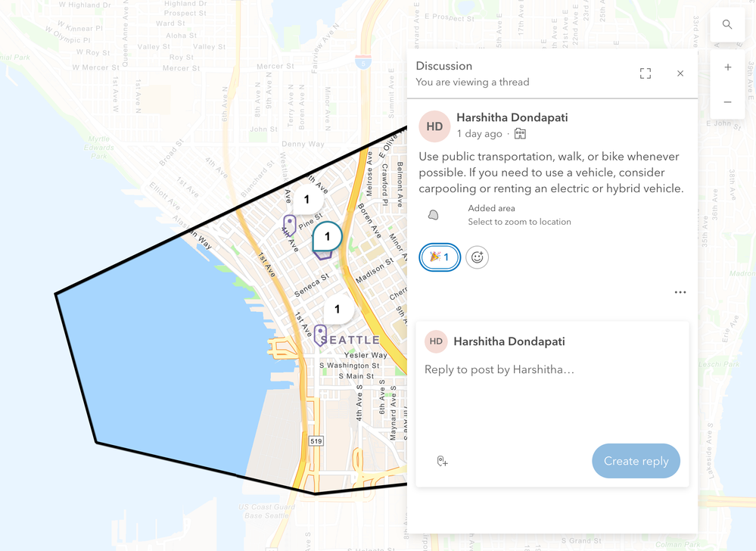Zoom in with the plus button
Screen dimensions: 756x551
727,67
